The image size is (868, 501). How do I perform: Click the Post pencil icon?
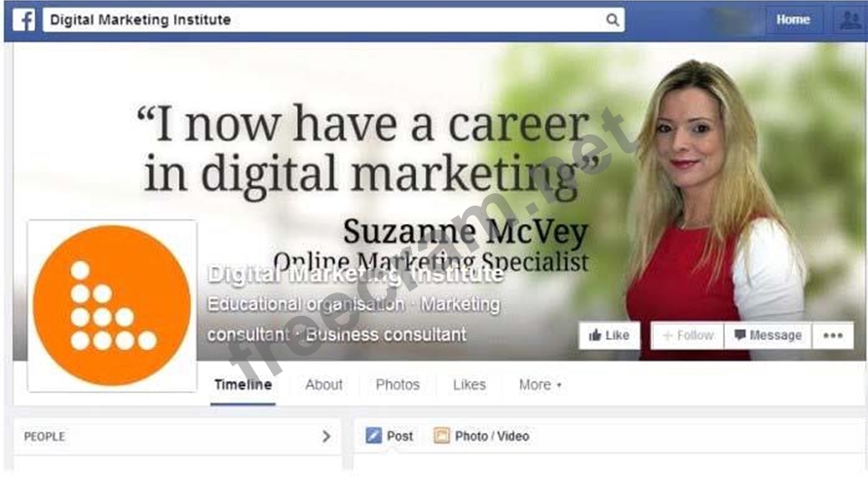tap(374, 436)
